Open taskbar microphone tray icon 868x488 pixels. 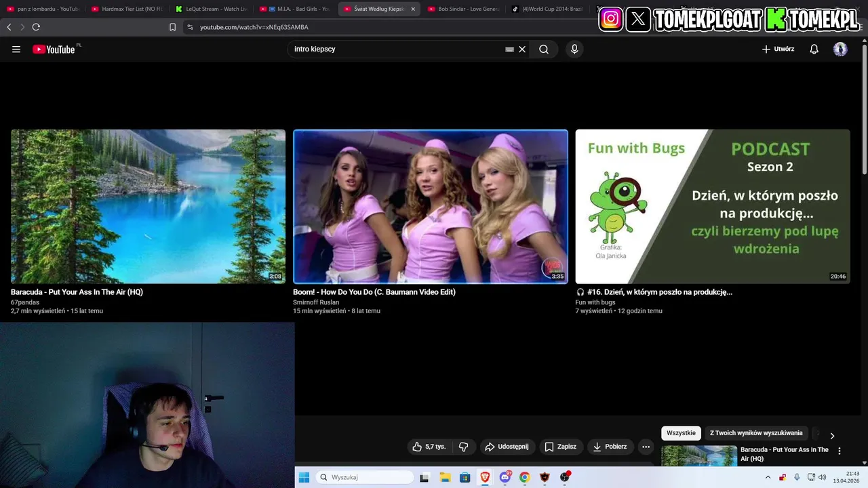pyautogui.click(x=797, y=477)
